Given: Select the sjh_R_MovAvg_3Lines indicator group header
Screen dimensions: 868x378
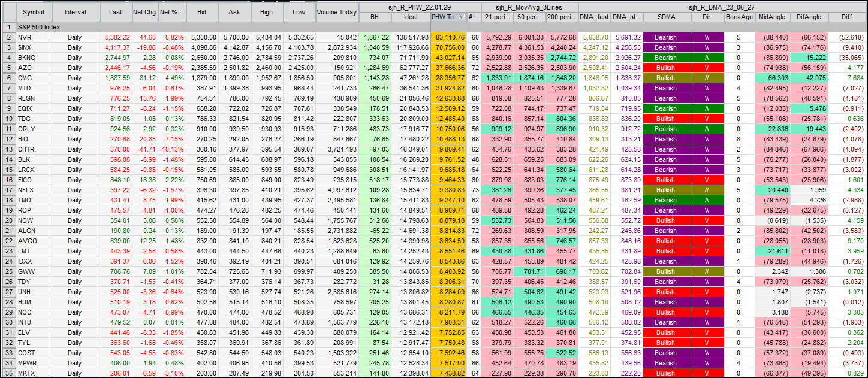Looking at the screenshot, I should pyautogui.click(x=530, y=7).
